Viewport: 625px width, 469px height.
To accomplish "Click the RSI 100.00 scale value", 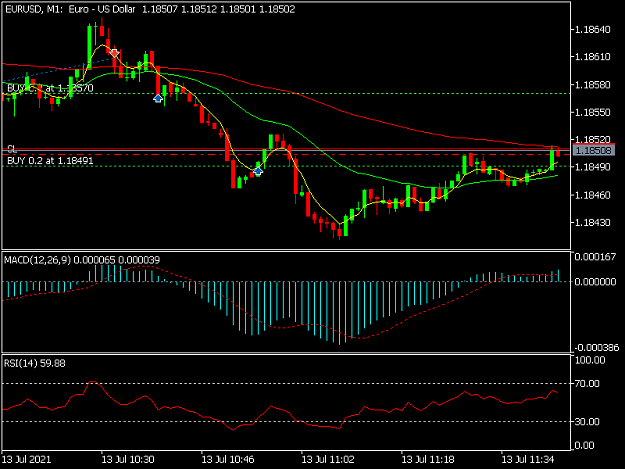I will (x=590, y=360).
